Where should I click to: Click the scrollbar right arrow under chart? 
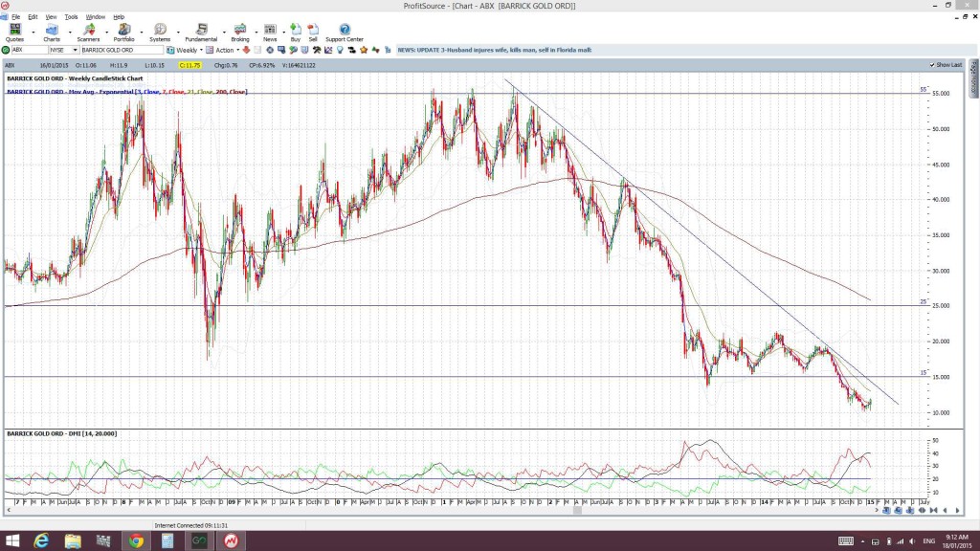point(877,511)
